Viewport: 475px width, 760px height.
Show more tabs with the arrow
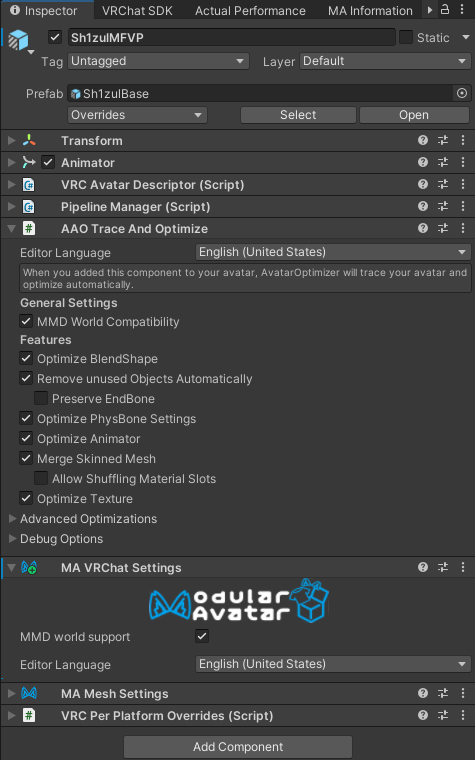pyautogui.click(x=429, y=10)
